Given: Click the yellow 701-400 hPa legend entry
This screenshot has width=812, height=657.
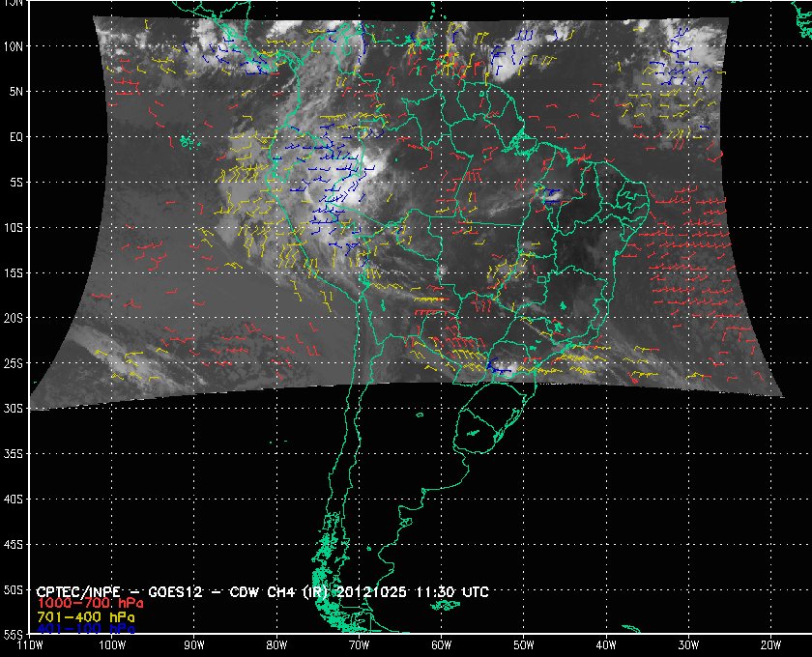Looking at the screenshot, I should pyautogui.click(x=85, y=615).
